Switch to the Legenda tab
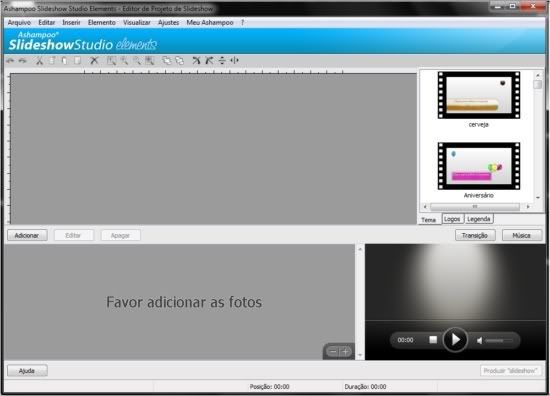 click(x=479, y=219)
